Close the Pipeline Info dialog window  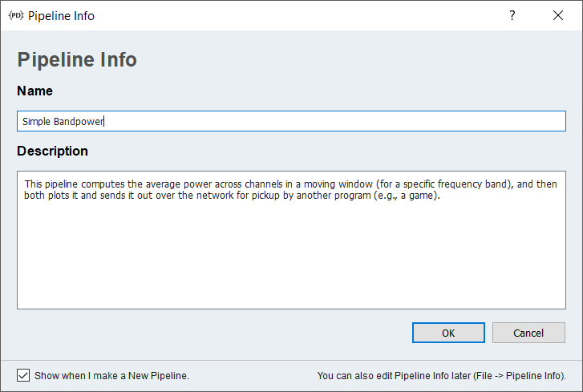(x=558, y=15)
